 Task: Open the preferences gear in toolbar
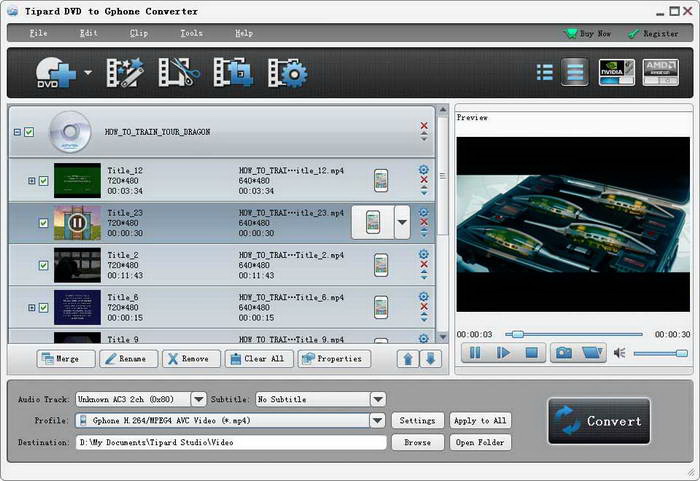288,73
